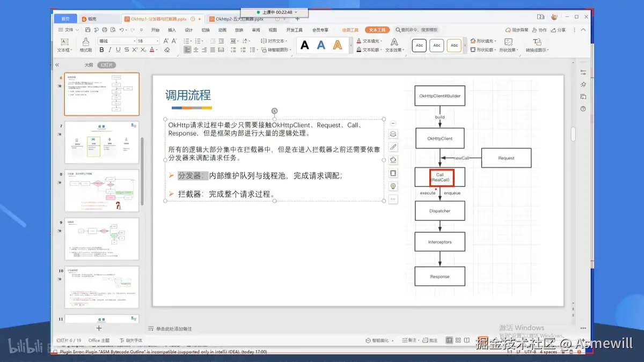
Task: Toggle left text alignment
Action: coord(187,50)
